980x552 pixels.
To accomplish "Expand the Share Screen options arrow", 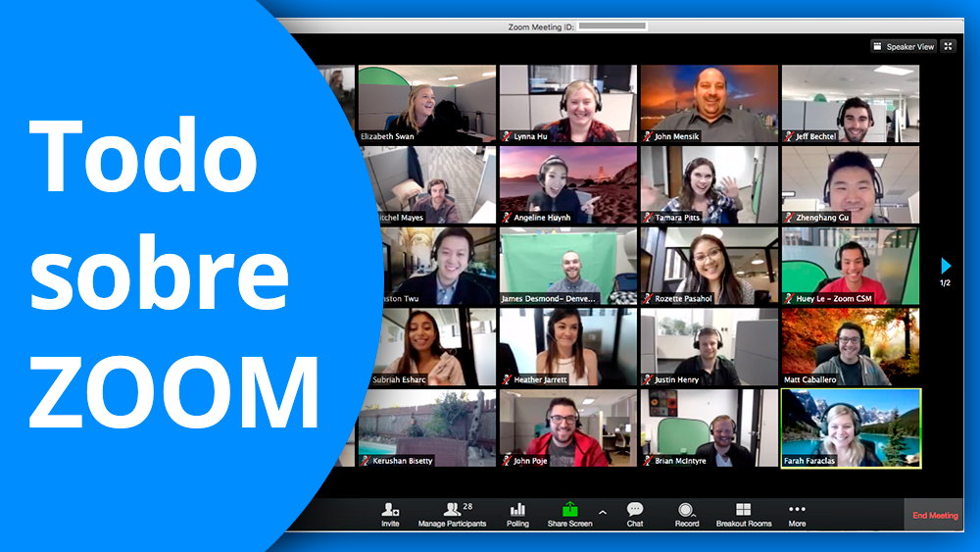I will (x=603, y=513).
